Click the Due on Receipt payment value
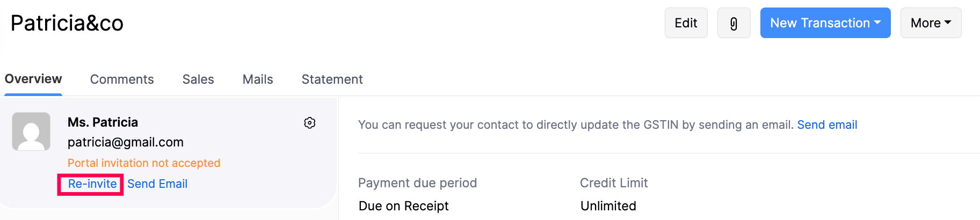980x220 pixels. point(403,206)
